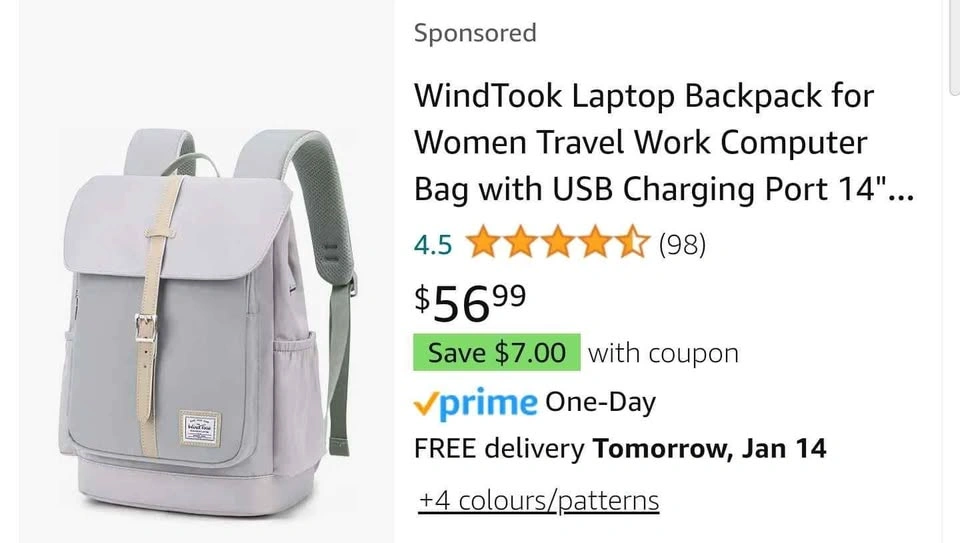This screenshot has height=543, width=960.
Task: Open the +4 colours/patterns link
Action: tap(539, 500)
